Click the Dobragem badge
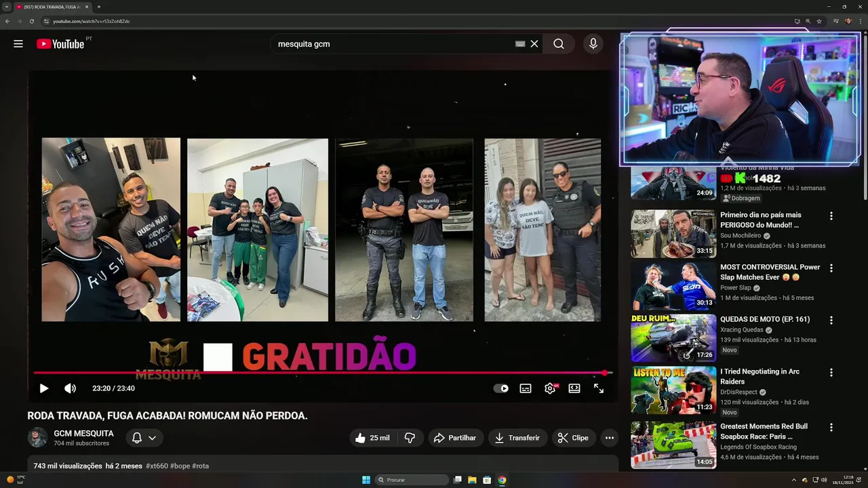 pyautogui.click(x=741, y=199)
